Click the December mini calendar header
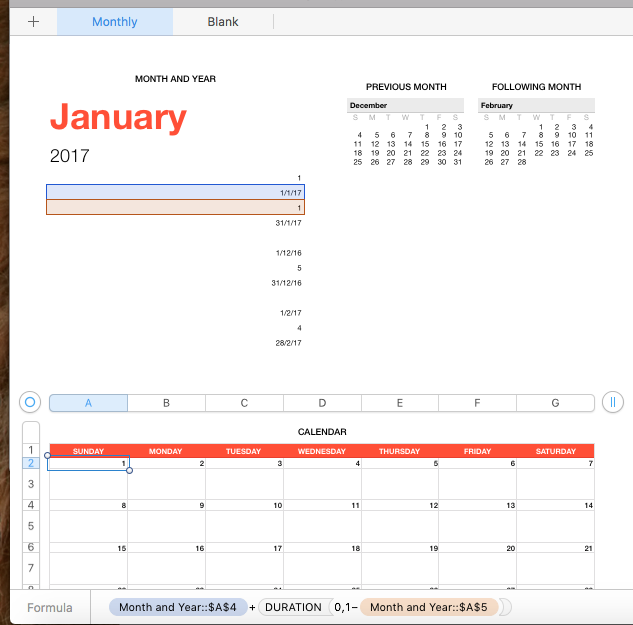Image resolution: width=633 pixels, height=625 pixels. (405, 105)
